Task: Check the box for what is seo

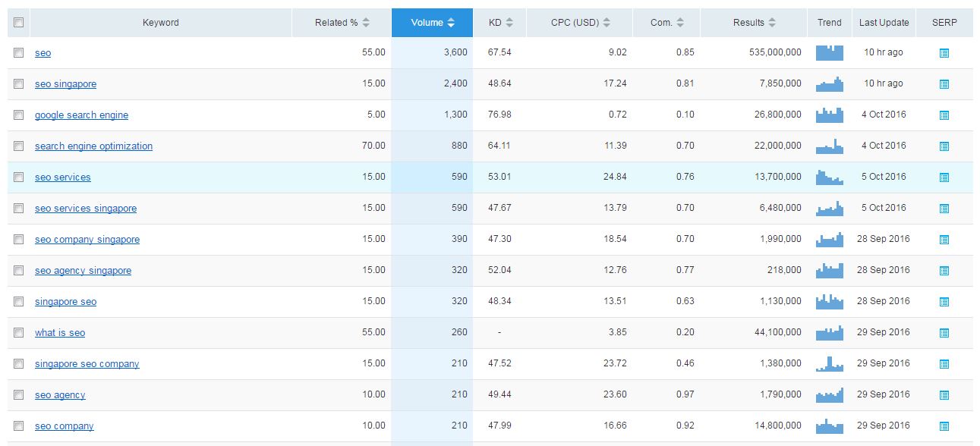Action: point(18,333)
